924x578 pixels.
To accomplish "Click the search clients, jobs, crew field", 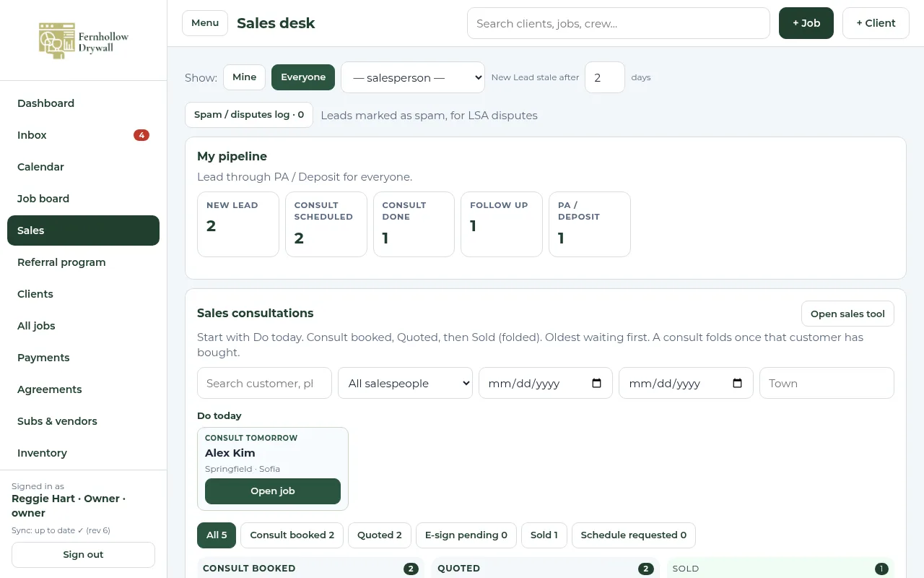I will coord(619,23).
